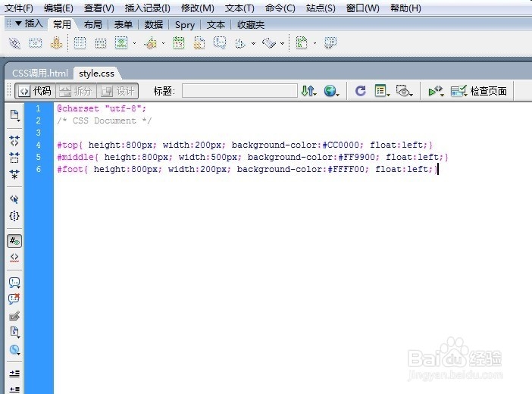The width and height of the screenshot is (532, 394).
Task: Click the Comment insert icon
Action: [220, 43]
